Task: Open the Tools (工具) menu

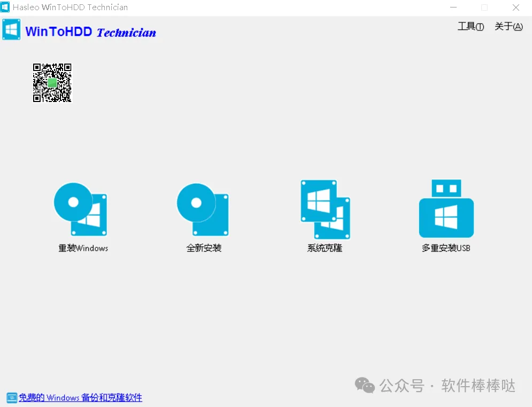Action: click(471, 26)
